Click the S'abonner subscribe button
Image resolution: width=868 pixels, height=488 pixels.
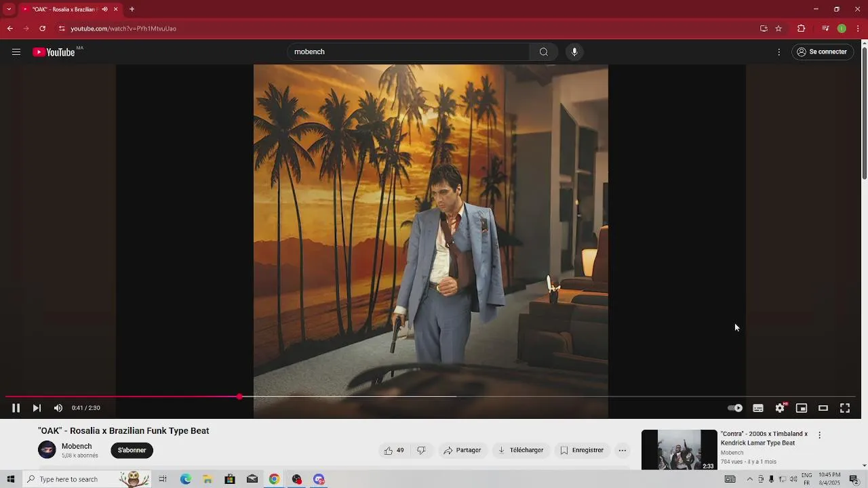[132, 450]
